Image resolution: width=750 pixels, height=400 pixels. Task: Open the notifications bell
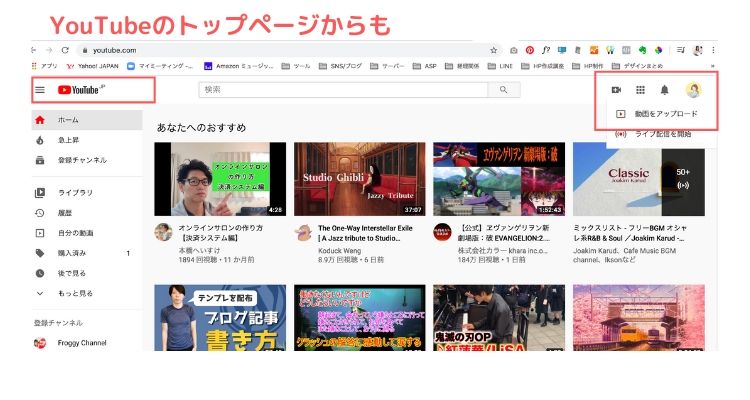click(x=664, y=89)
